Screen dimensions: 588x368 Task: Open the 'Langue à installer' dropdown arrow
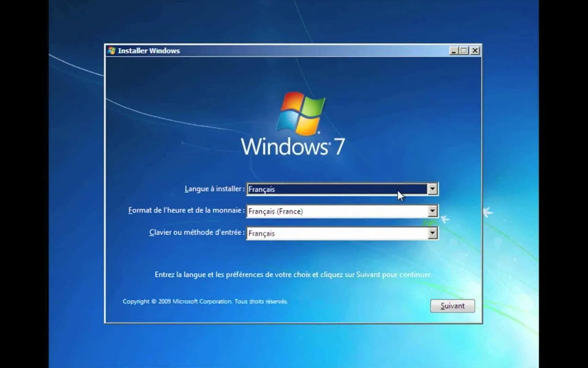[x=432, y=189]
